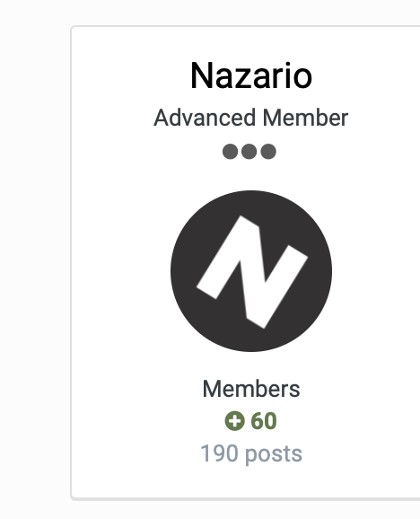The height and width of the screenshot is (519, 420).
Task: Open the Nazario username profile link
Action: pyautogui.click(x=251, y=75)
